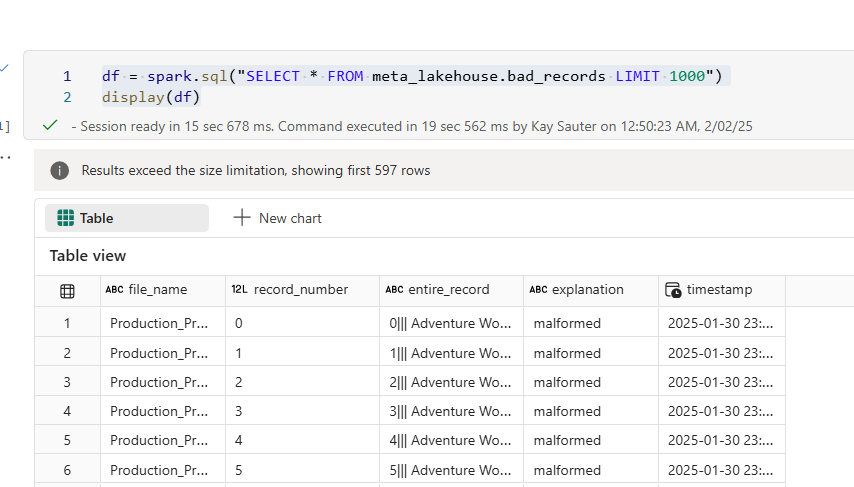This screenshot has width=854, height=487.
Task: Select malformed explanation cell in row 6
Action: 567,470
